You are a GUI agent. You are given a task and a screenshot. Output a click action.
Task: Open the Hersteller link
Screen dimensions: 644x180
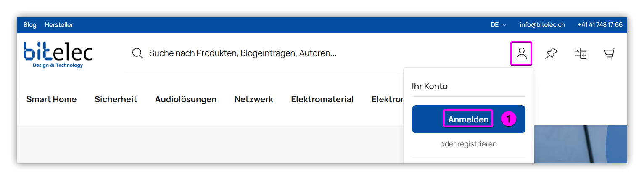click(59, 25)
